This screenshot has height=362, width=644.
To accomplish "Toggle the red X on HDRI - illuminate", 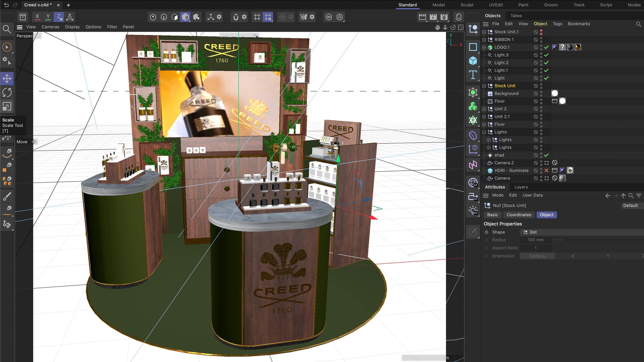I will point(546,171).
